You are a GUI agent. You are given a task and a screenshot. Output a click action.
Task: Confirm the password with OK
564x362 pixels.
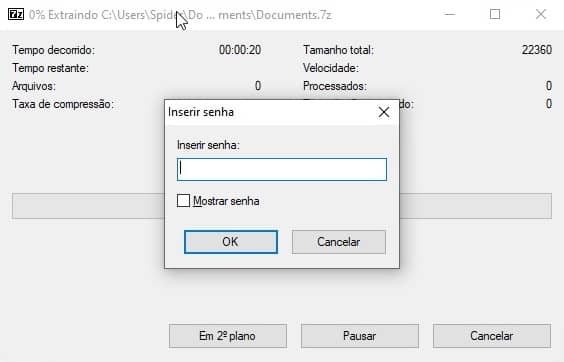click(231, 242)
